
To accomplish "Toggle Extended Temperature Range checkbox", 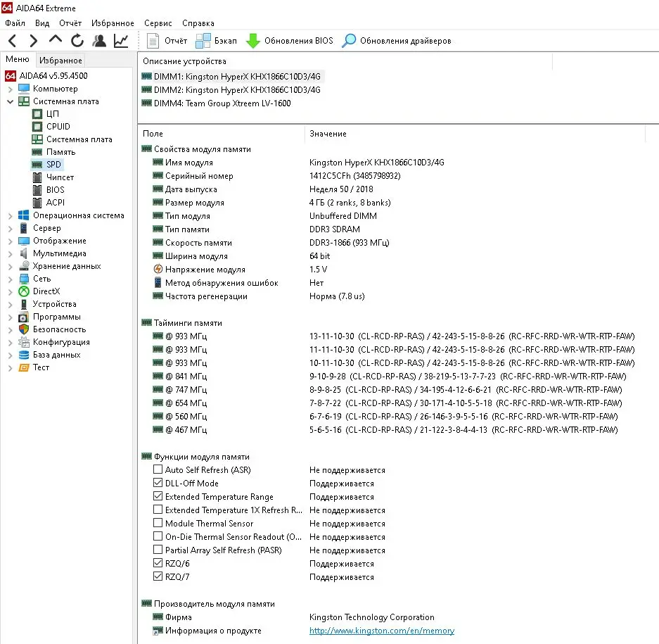I will pos(158,496).
